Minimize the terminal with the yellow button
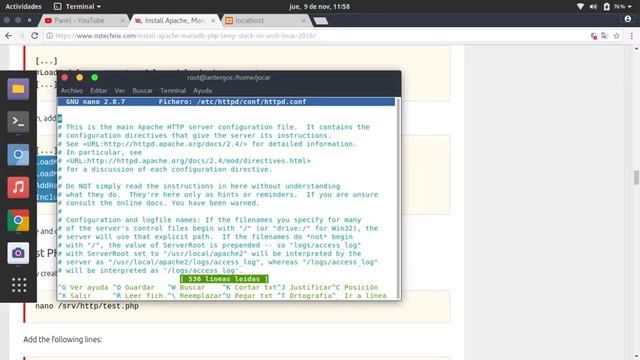This screenshot has width=640, height=360. 80,77
